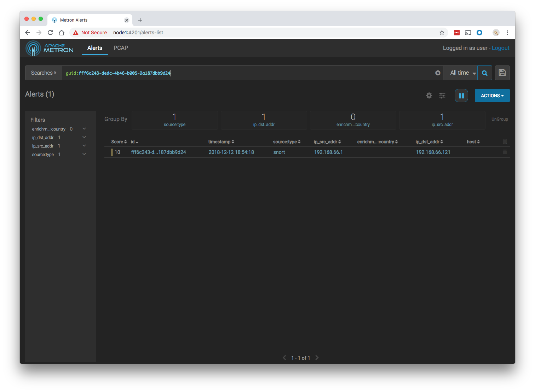
Task: Click inside the search query field
Action: click(248, 73)
